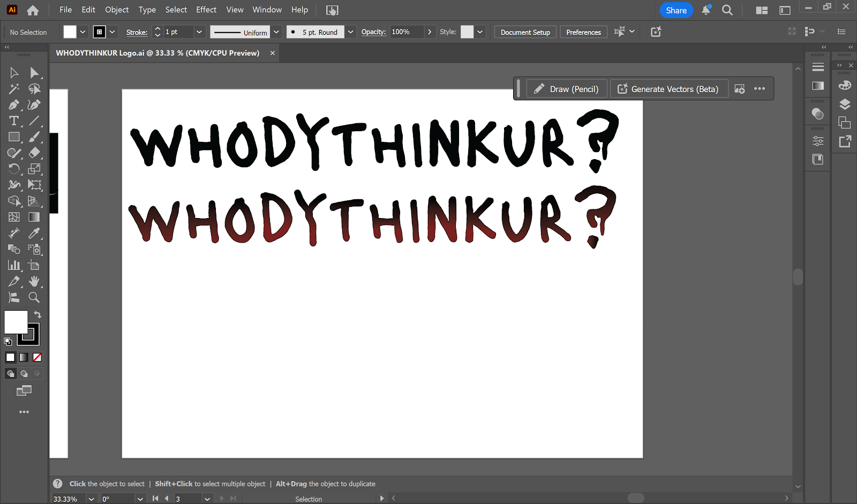Click the Document Setup button
This screenshot has height=504, width=857.
coord(525,32)
